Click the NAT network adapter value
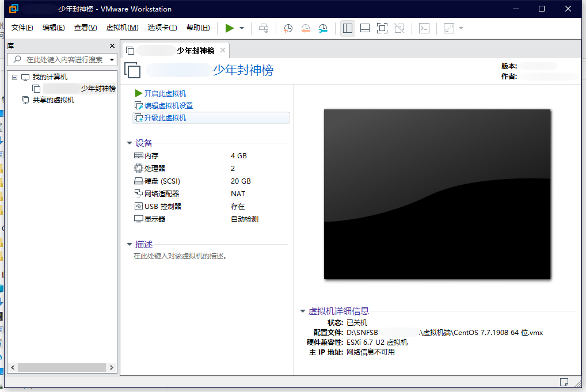 click(238, 194)
